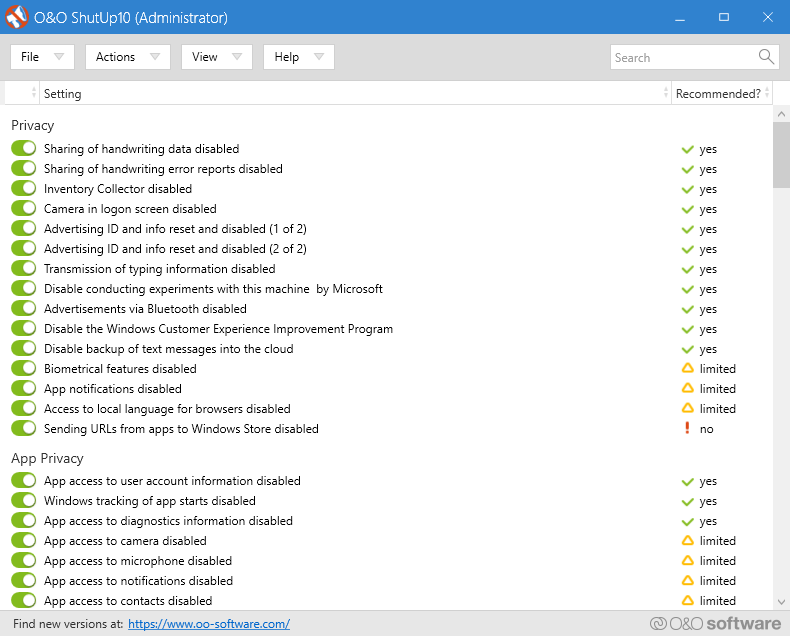Click 'Camera in logon screen disabled' text
Image resolution: width=790 pixels, height=636 pixels.
click(x=130, y=209)
